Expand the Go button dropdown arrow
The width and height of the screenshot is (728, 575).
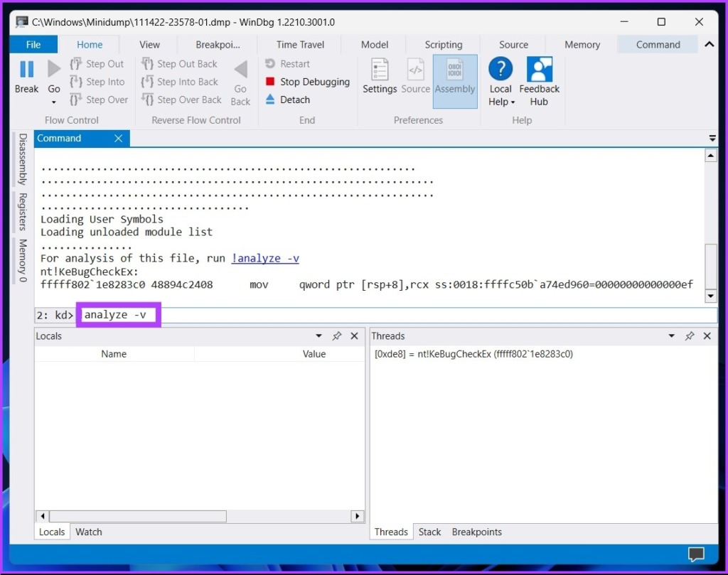click(x=54, y=102)
